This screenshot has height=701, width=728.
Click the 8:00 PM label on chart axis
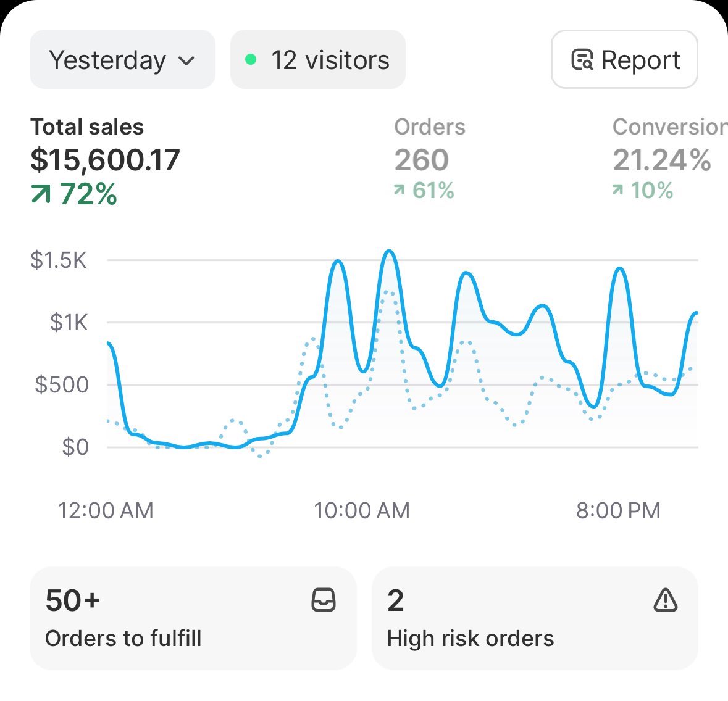(618, 511)
